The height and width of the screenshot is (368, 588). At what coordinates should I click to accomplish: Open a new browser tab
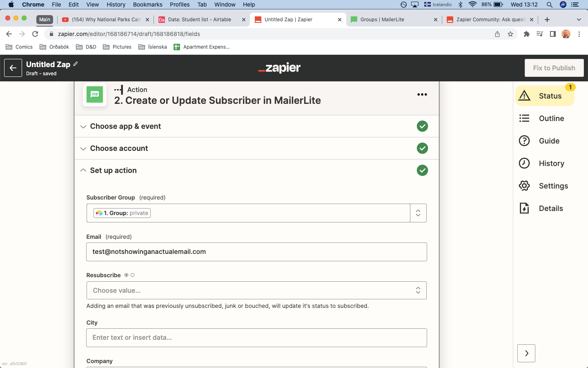tap(547, 20)
